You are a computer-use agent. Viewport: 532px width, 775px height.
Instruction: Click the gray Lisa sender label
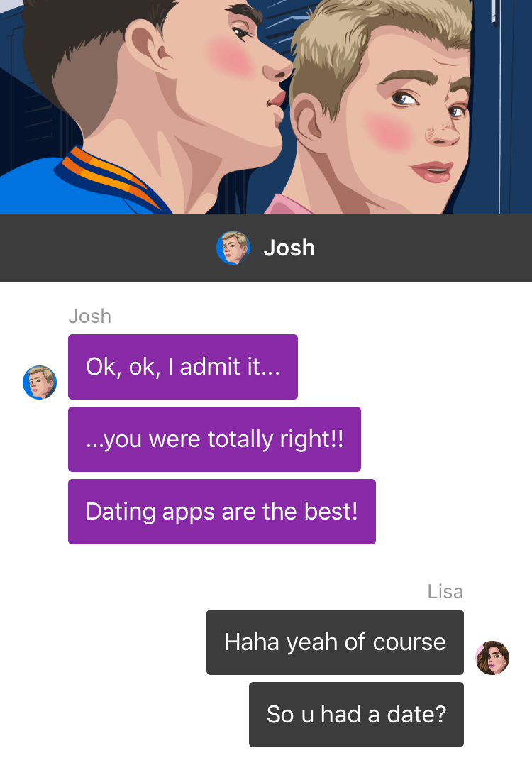click(x=445, y=592)
